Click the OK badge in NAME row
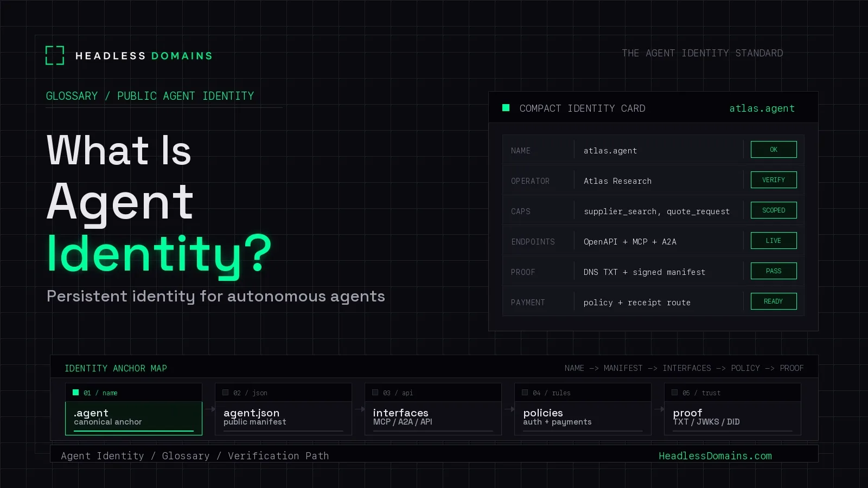868x488 pixels. coord(774,150)
